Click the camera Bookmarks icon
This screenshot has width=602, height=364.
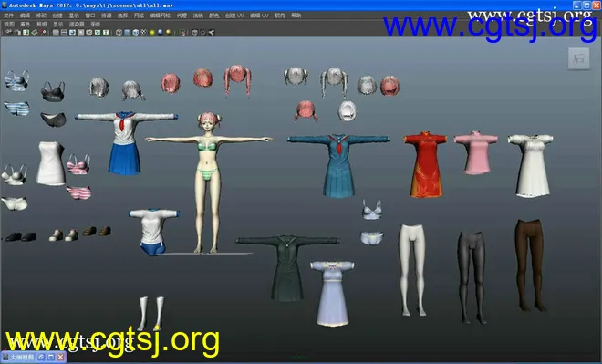26,32
